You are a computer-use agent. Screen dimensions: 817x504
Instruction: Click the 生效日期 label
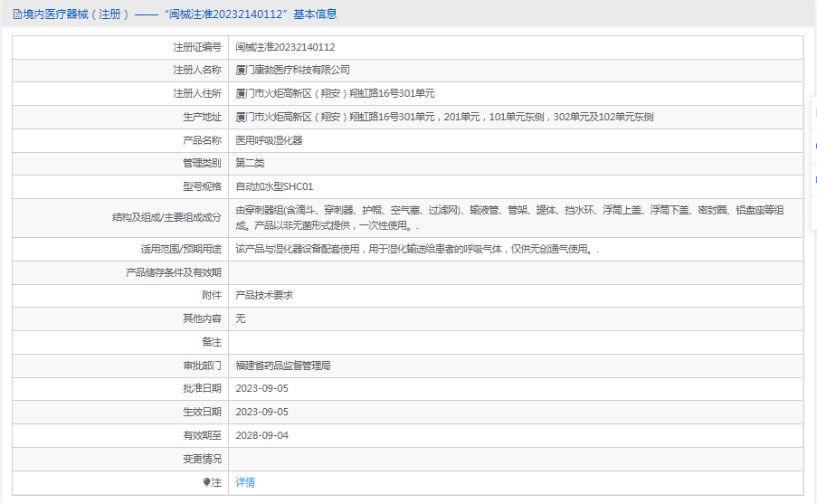point(202,413)
